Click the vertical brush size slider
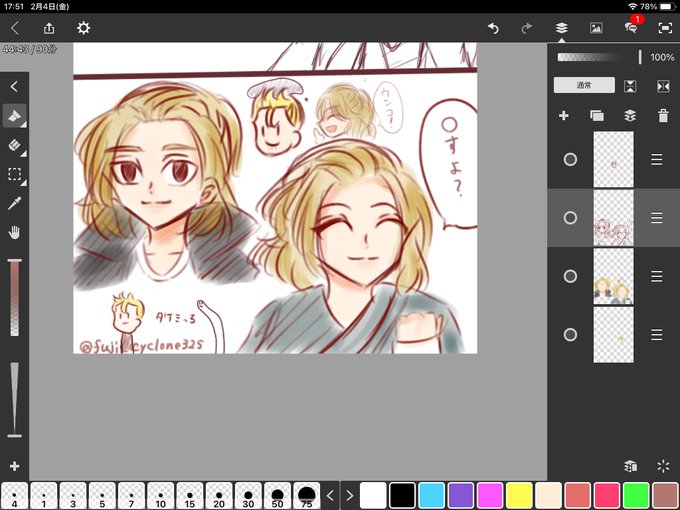The width and height of the screenshot is (680, 510). (14, 400)
